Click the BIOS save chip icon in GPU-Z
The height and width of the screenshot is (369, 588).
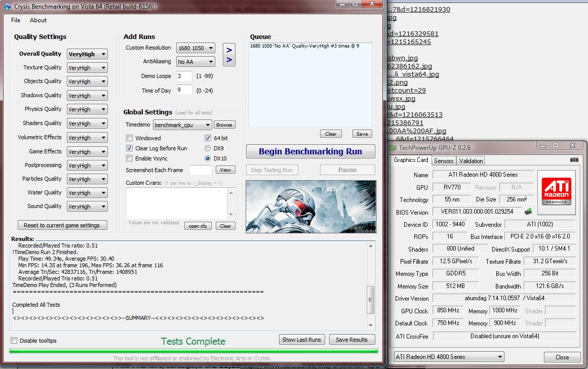click(x=528, y=211)
